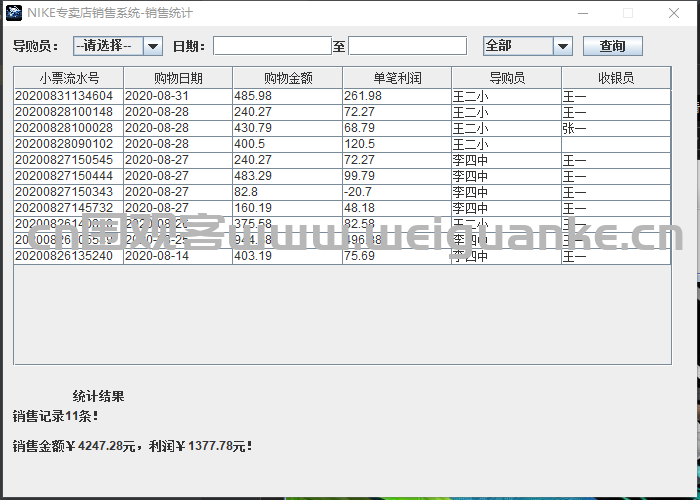Click cashier cell 张一
700x500 pixels.
pyautogui.click(x=616, y=129)
